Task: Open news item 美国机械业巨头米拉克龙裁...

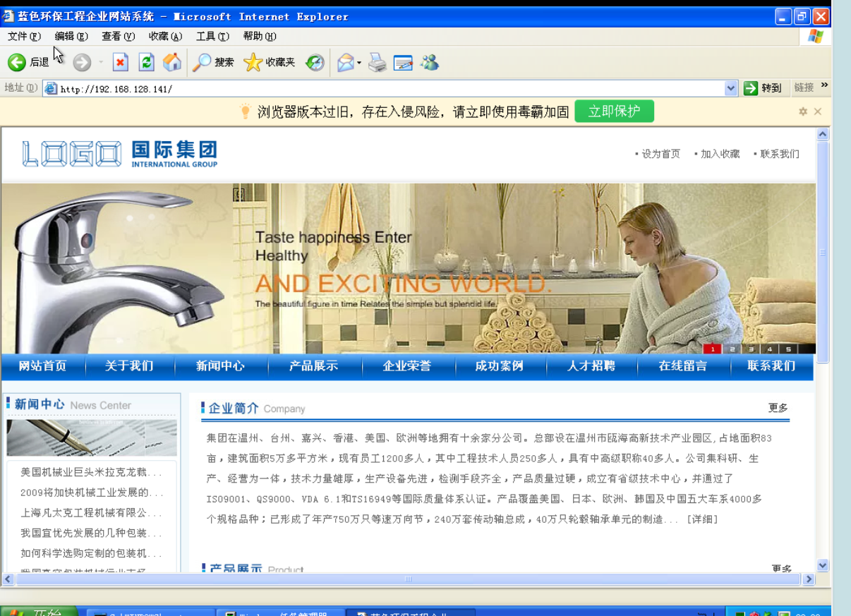Action: (91, 472)
